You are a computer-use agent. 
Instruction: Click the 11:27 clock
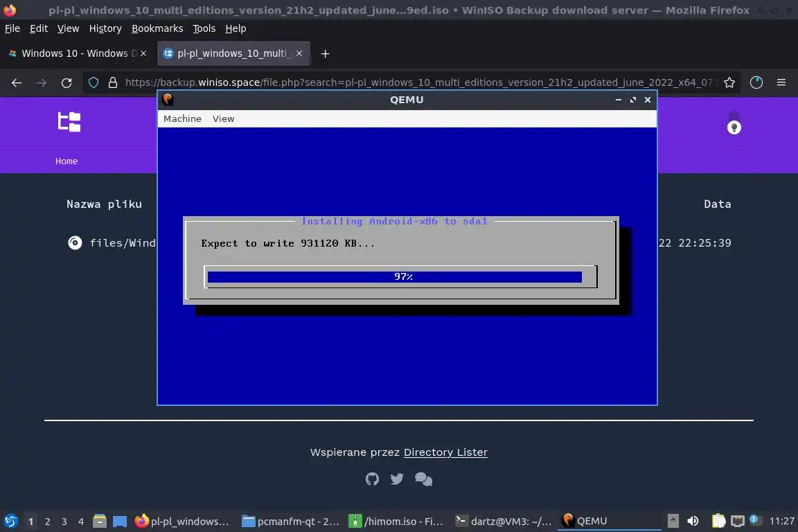pyautogui.click(x=781, y=521)
